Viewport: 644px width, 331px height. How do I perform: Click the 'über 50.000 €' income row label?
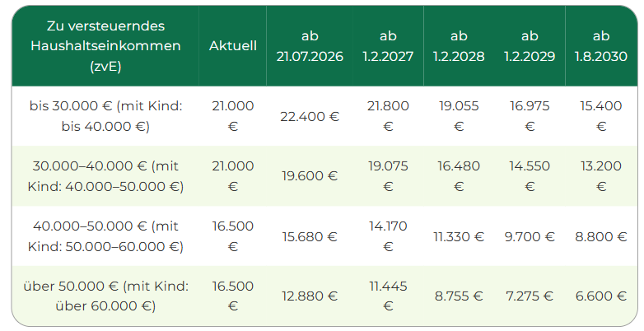pos(105,296)
